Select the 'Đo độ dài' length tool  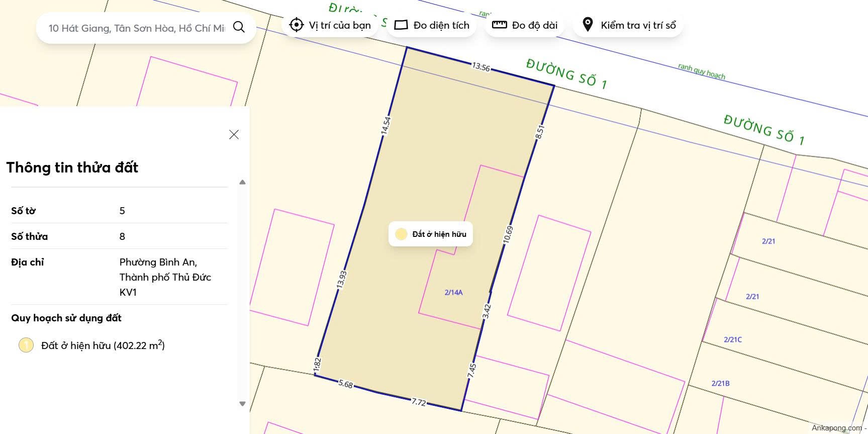coord(525,25)
